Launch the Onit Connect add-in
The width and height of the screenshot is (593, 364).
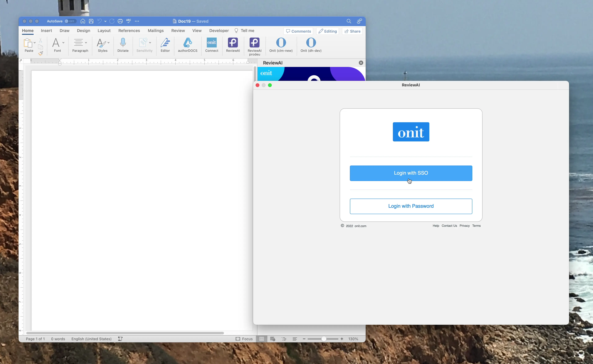[x=212, y=45]
